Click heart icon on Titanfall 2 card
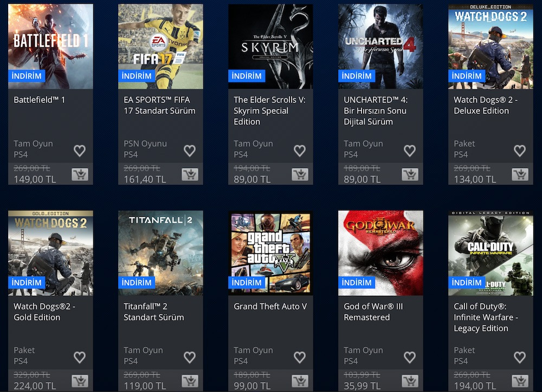The image size is (542, 392). pyautogui.click(x=189, y=357)
